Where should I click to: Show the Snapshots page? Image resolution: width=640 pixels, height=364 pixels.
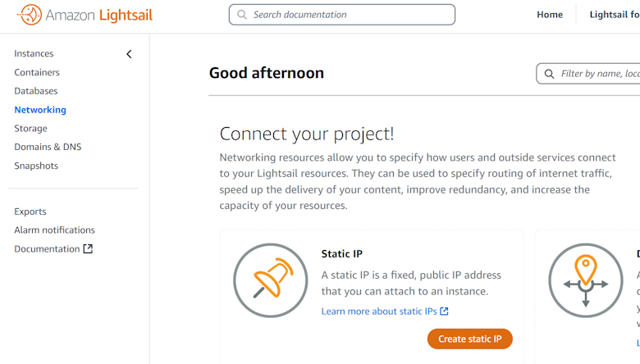[x=36, y=166]
